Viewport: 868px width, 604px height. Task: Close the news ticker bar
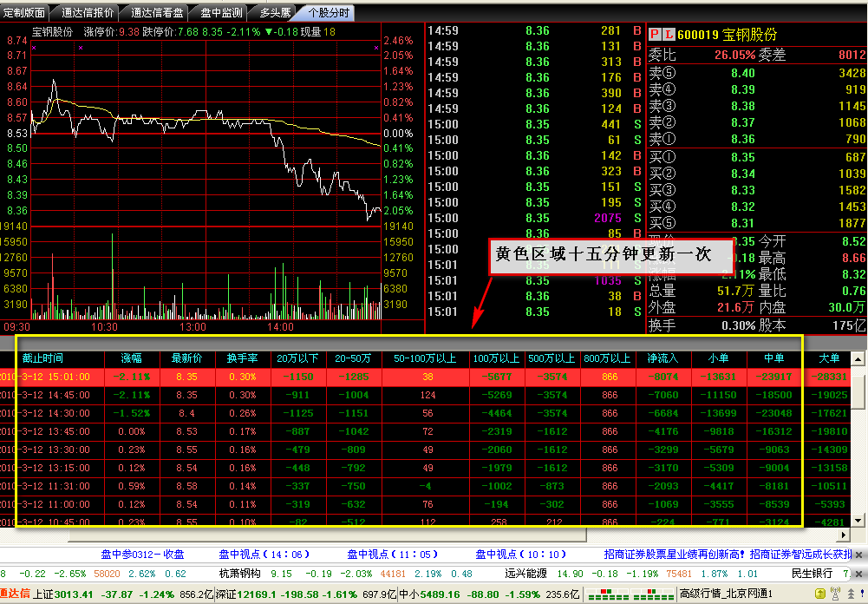[x=858, y=555]
